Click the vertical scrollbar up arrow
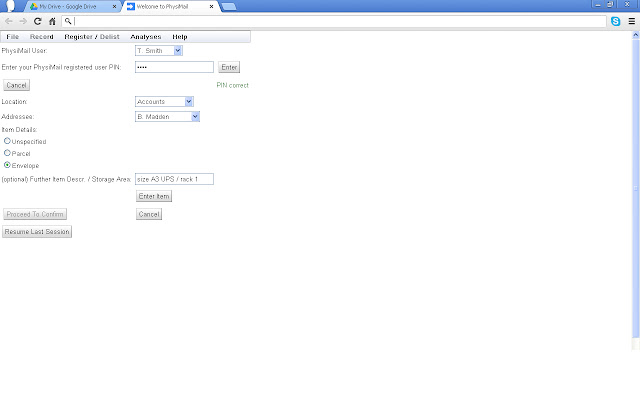 click(636, 36)
